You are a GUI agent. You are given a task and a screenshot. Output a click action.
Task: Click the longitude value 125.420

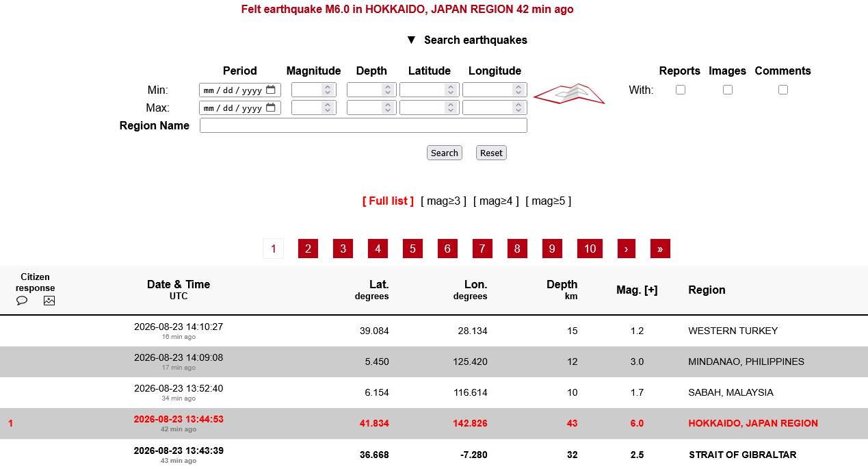[x=471, y=362]
